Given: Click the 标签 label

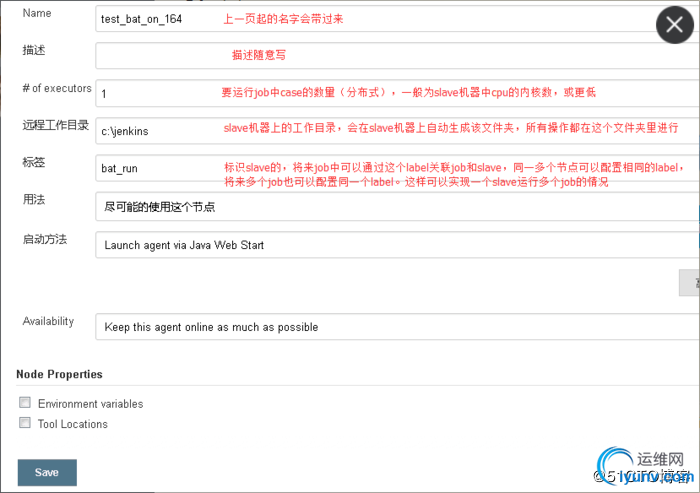Looking at the screenshot, I should (x=34, y=162).
